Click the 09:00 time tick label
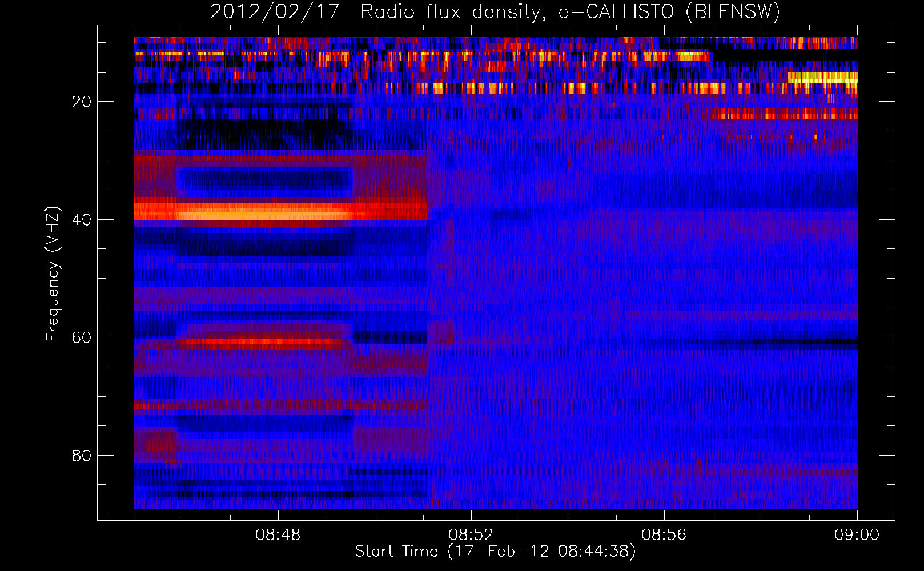The image size is (924, 571). point(857,535)
